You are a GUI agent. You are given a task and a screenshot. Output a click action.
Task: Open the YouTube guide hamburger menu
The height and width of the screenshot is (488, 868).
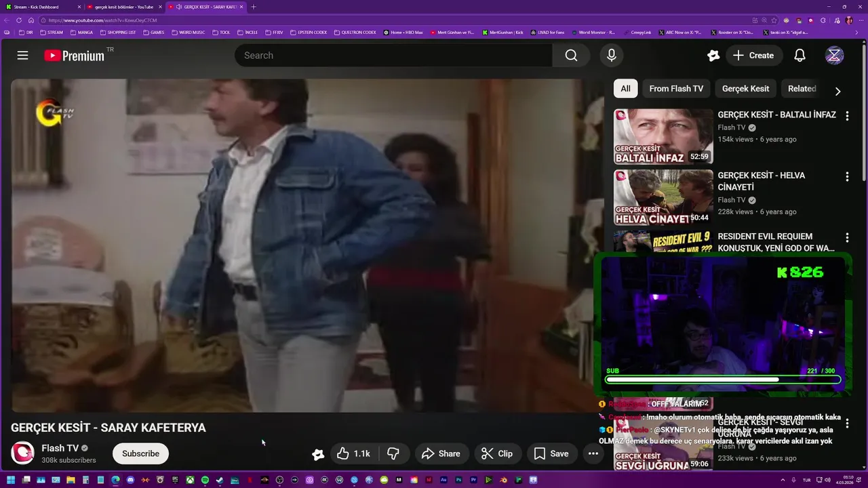(x=22, y=56)
